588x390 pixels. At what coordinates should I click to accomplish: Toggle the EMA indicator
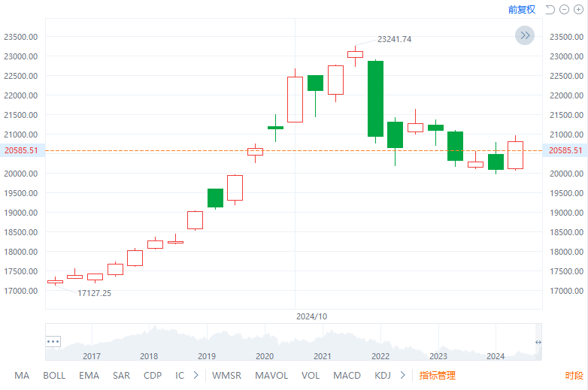pyautogui.click(x=89, y=375)
